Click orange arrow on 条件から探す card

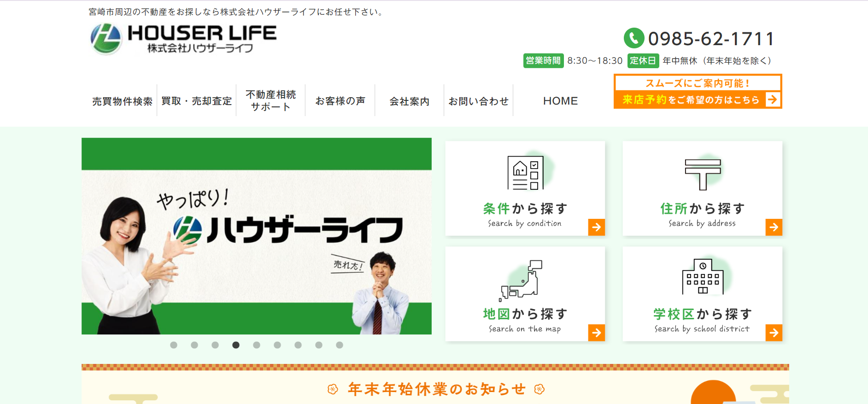pyautogui.click(x=597, y=227)
